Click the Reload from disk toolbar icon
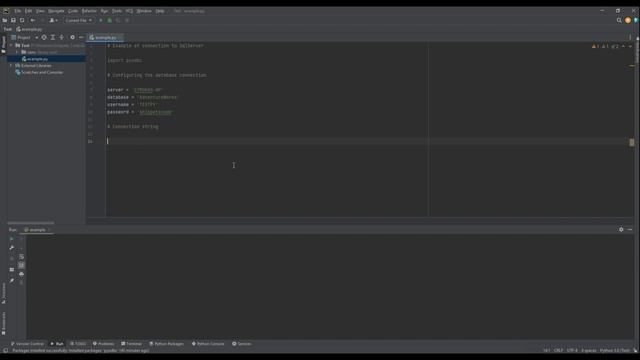 pos(22,20)
